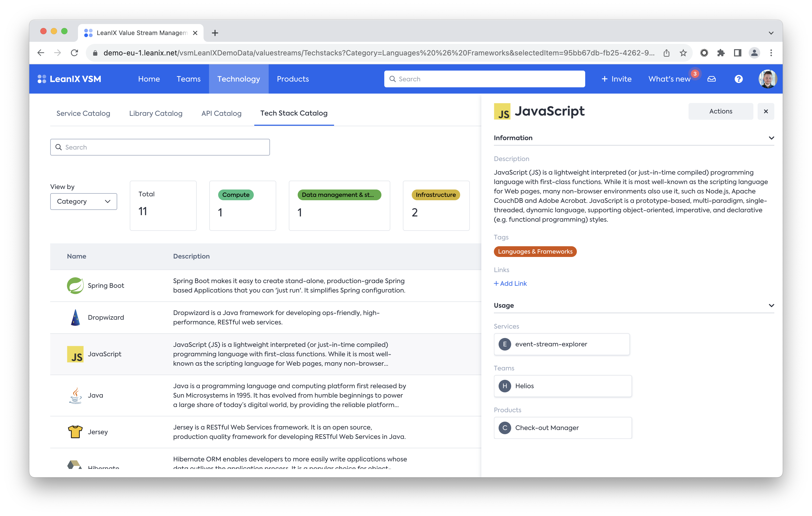
Task: Click the Add Link link
Action: 510,283
